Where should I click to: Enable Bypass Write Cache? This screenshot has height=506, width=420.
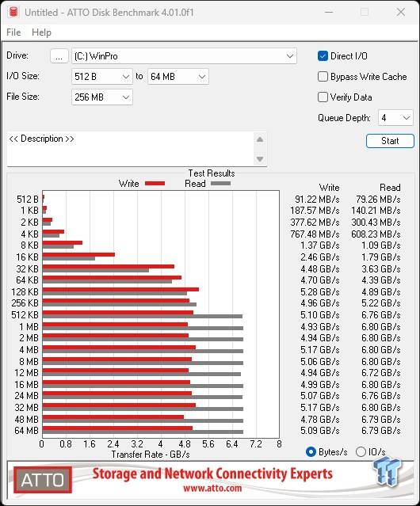point(323,77)
